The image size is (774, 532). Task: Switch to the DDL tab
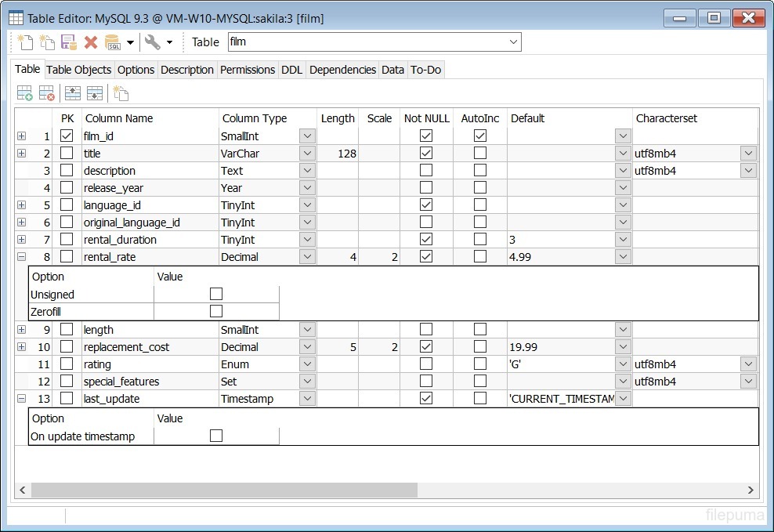click(x=292, y=70)
